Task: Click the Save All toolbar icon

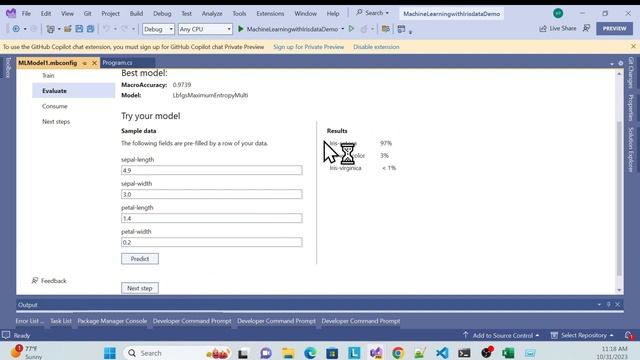Action: (x=91, y=29)
